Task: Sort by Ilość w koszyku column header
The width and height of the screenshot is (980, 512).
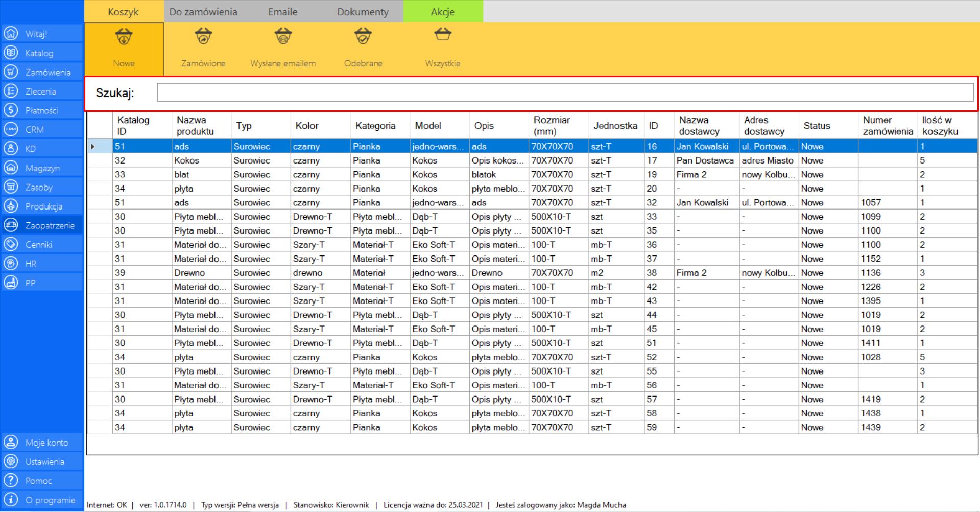Action: coord(947,126)
